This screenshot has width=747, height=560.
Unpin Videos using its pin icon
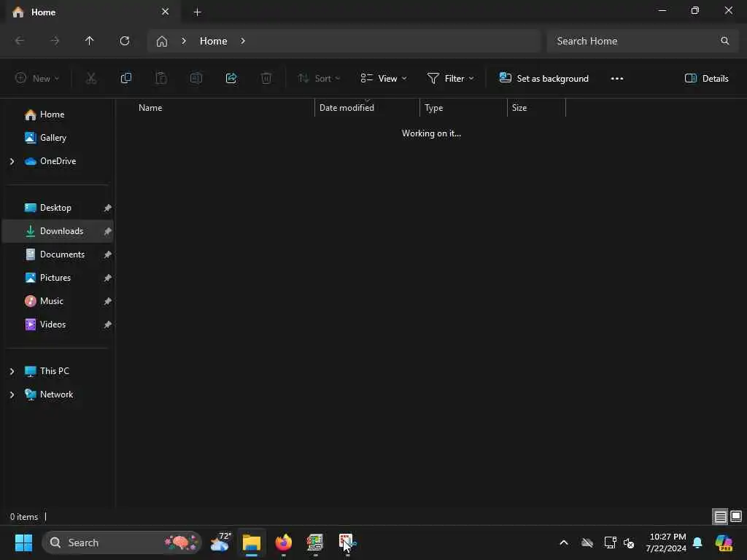point(108,324)
